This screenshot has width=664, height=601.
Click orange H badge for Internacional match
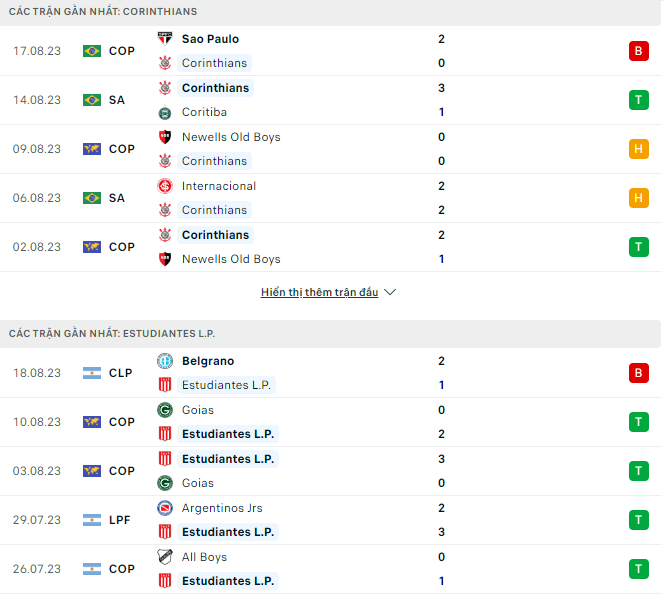pyautogui.click(x=638, y=198)
